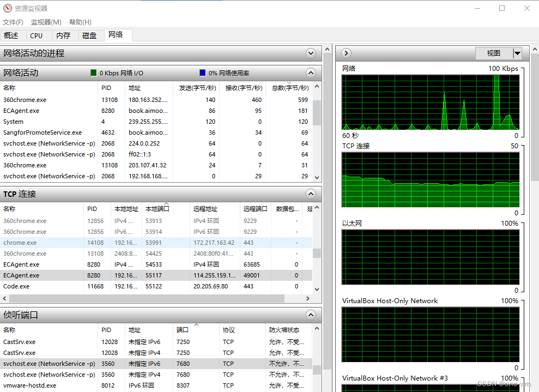Select 360chrome.exe connection on port 53913

(156, 221)
